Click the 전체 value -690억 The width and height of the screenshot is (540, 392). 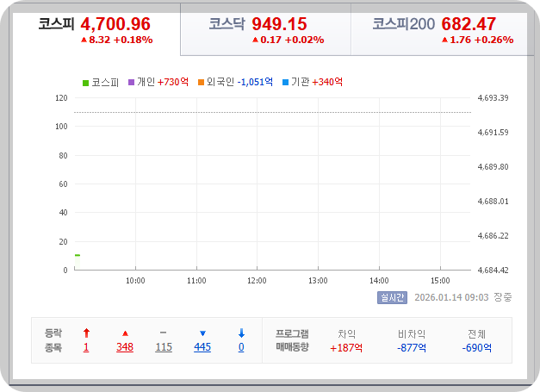[x=476, y=348]
